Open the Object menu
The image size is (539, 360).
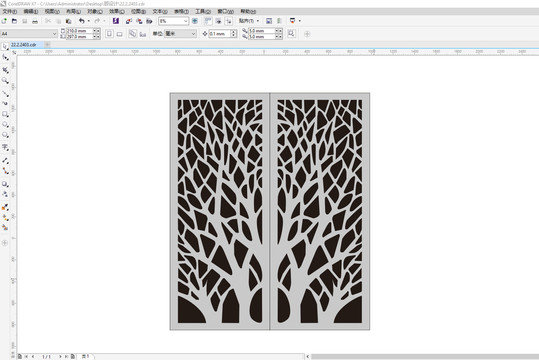pyautogui.click(x=95, y=11)
